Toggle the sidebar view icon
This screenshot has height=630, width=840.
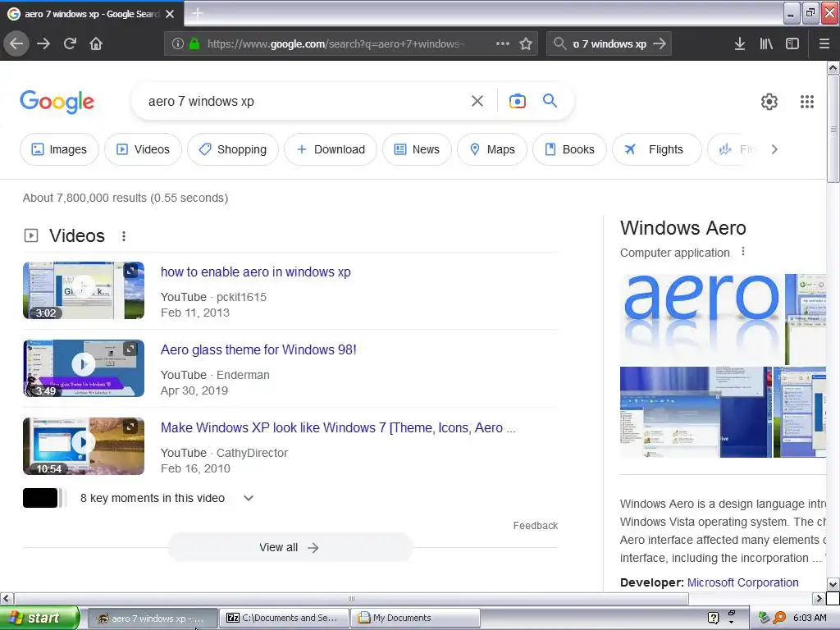(792, 43)
